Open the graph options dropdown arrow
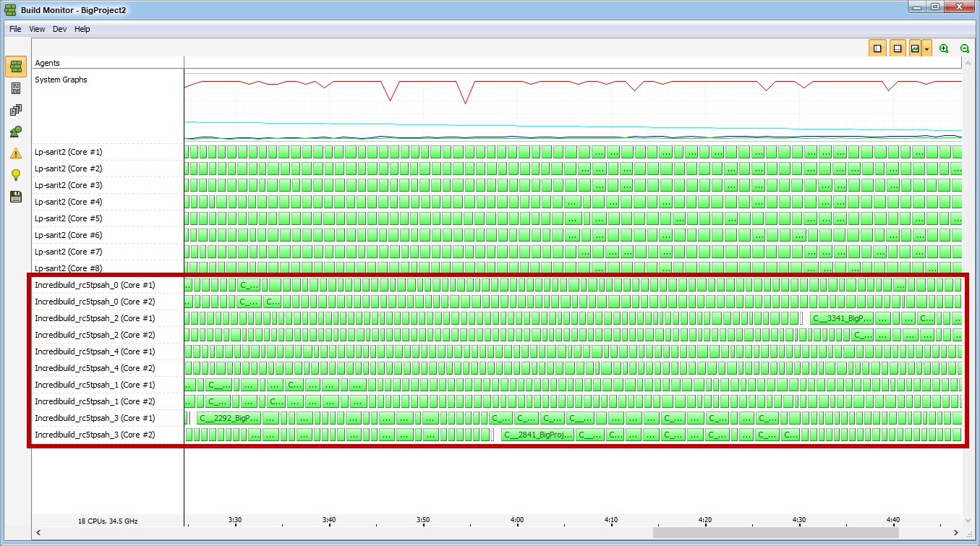The image size is (980, 546). pos(927,48)
